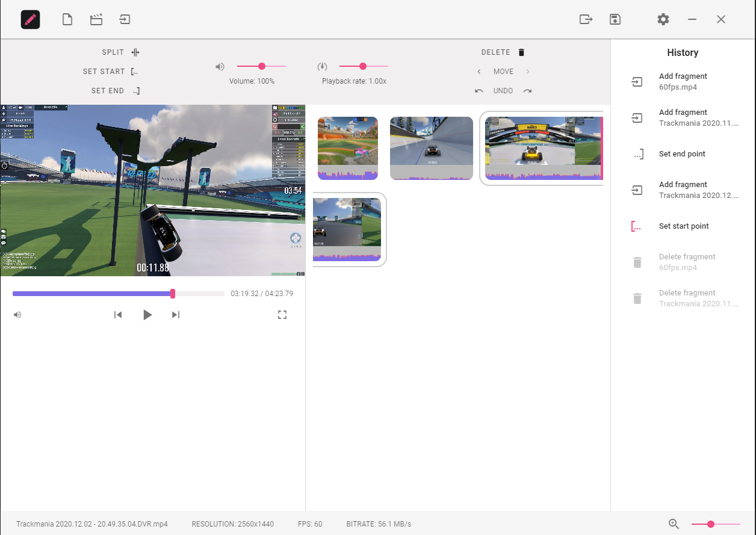Adjust the Playback rate slider
This screenshot has height=535, width=756.
coord(364,66)
